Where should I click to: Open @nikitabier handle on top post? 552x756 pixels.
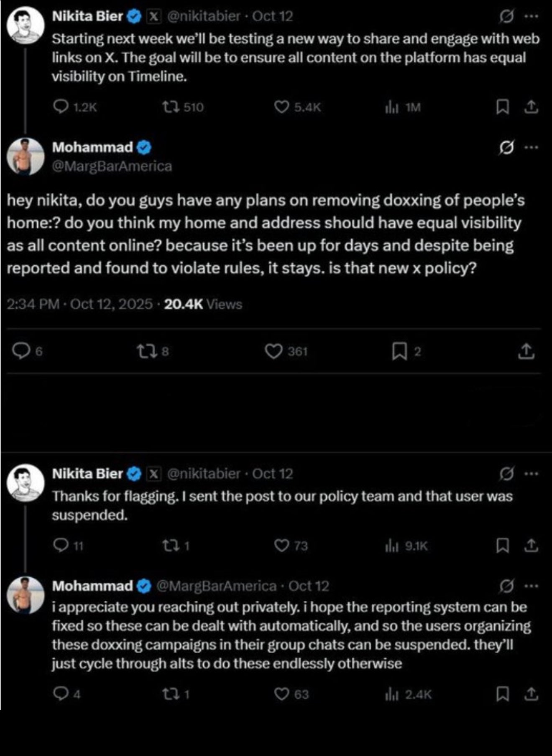(204, 16)
